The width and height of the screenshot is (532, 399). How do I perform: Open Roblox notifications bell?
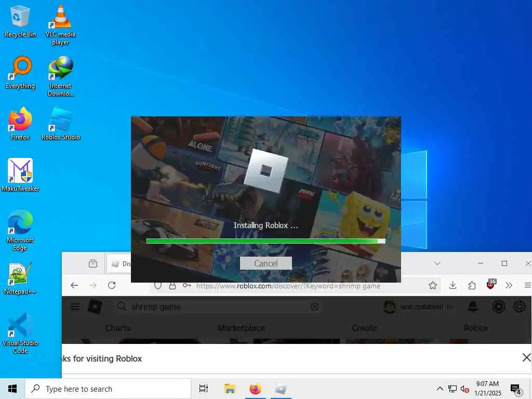(x=473, y=307)
